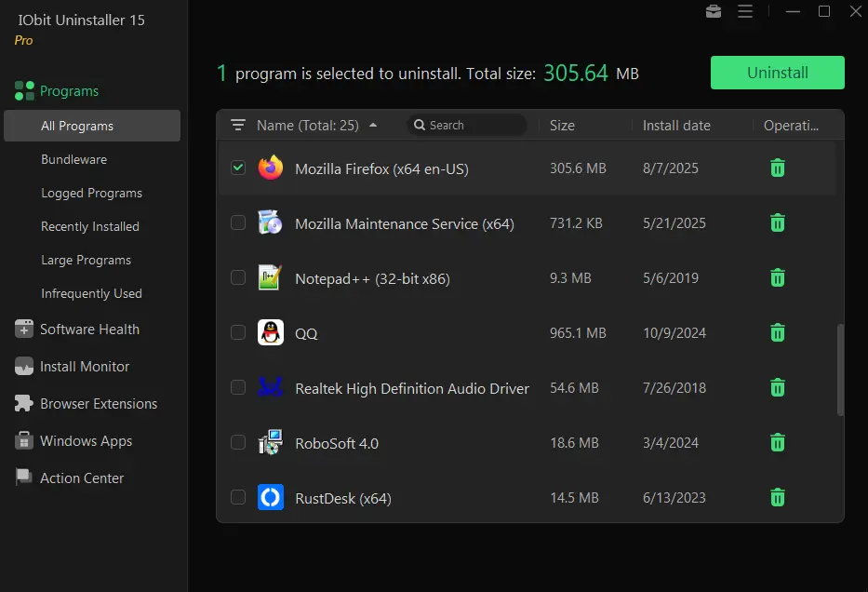Sort by Size column header
The width and height of the screenshot is (868, 592).
pyautogui.click(x=562, y=126)
